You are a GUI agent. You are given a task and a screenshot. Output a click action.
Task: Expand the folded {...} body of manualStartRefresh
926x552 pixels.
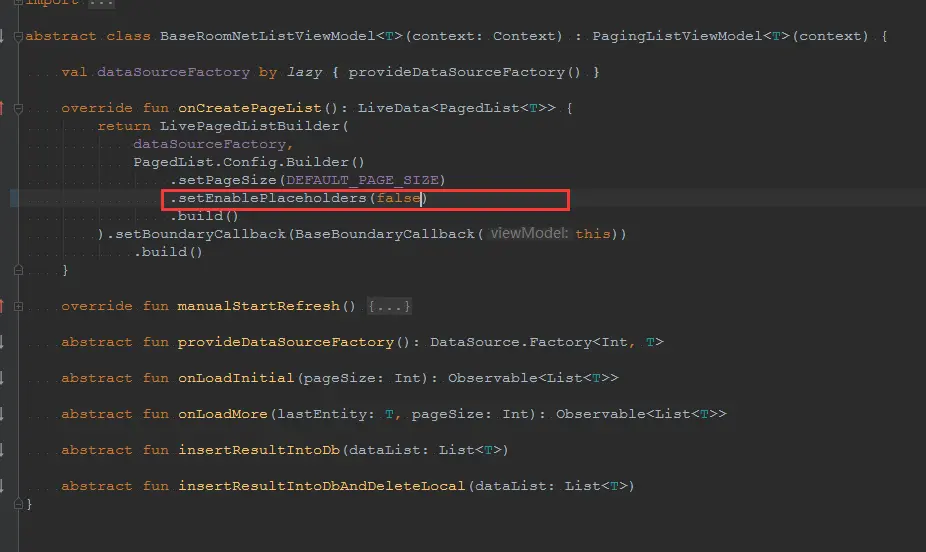(x=389, y=306)
